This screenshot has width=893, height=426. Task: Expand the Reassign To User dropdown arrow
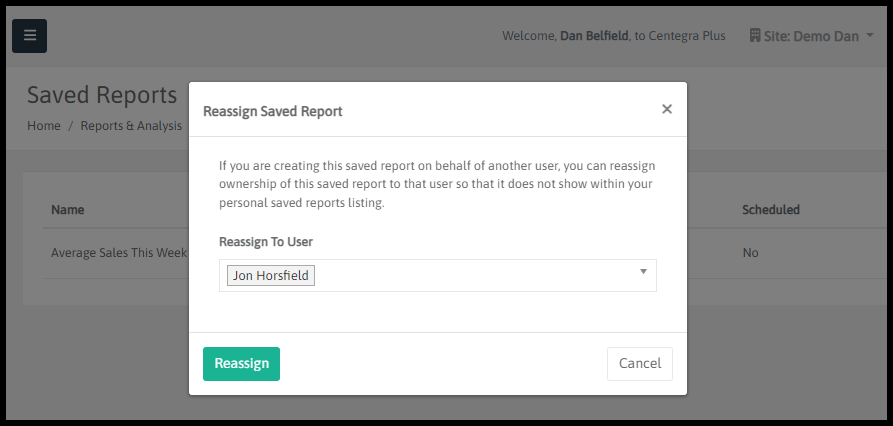click(643, 271)
